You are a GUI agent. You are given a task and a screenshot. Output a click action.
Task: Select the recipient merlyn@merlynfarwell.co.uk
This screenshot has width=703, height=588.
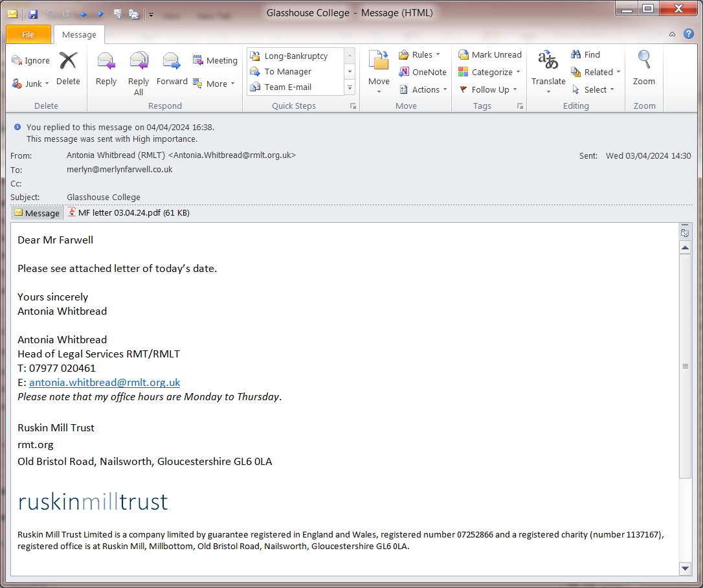coord(119,170)
